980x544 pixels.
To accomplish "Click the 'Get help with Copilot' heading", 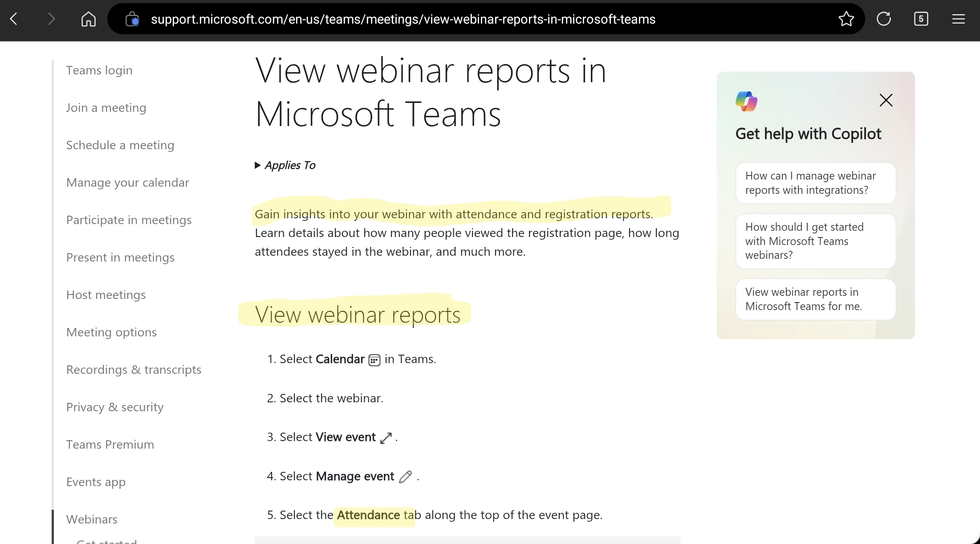I will point(808,134).
